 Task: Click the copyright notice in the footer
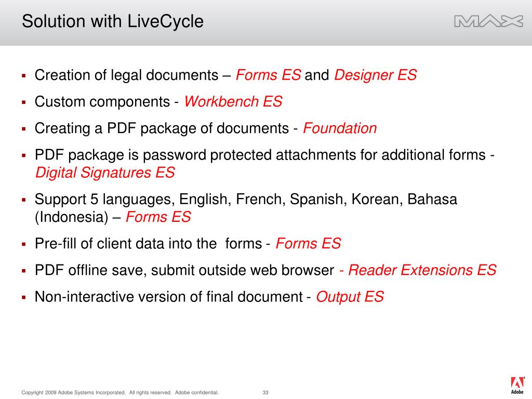tap(120, 393)
